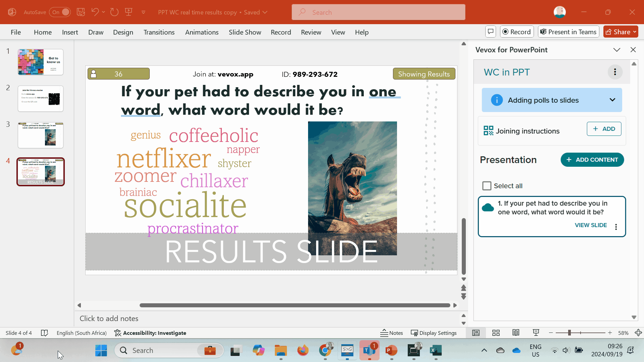The image size is (644, 362).
Task: Close the Vevox for PowerPoint pane
Action: point(633,50)
